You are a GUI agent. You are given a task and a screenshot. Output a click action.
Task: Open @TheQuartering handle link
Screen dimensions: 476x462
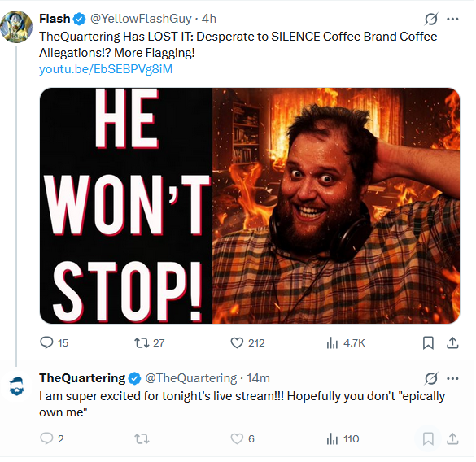click(190, 378)
